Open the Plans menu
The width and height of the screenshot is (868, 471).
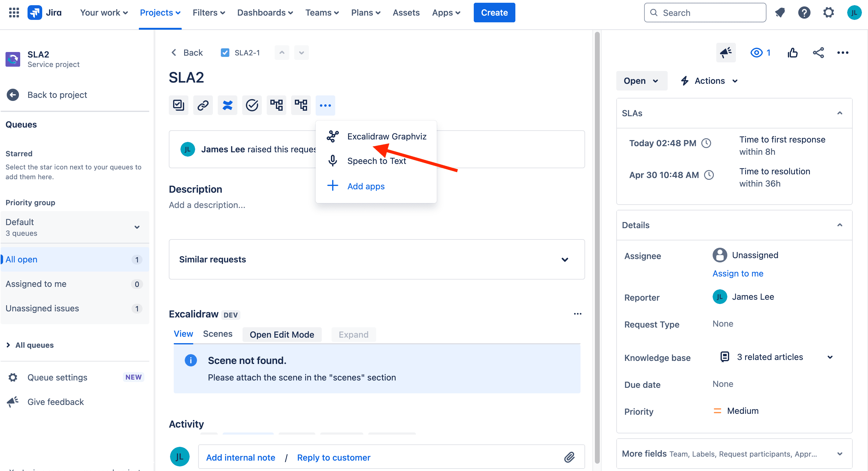pos(365,13)
